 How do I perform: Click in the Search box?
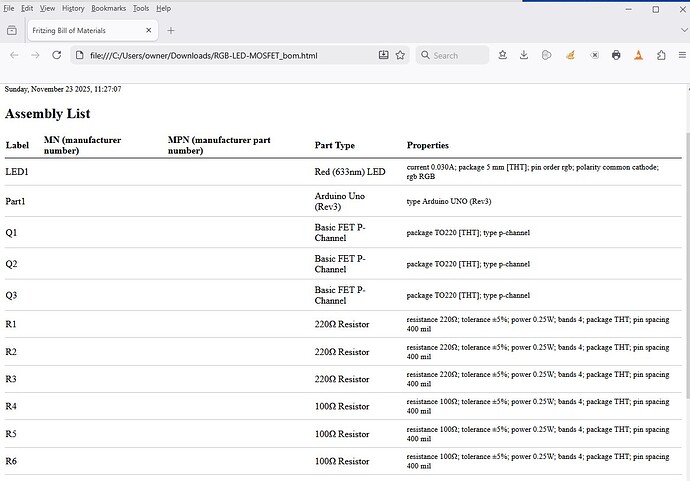click(460, 55)
